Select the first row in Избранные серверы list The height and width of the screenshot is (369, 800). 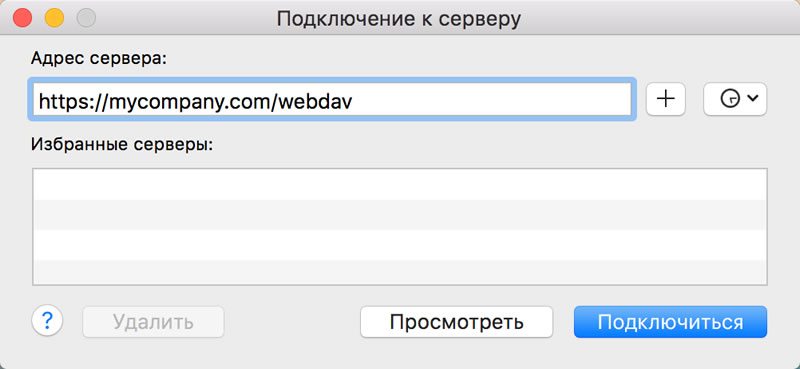tap(400, 184)
